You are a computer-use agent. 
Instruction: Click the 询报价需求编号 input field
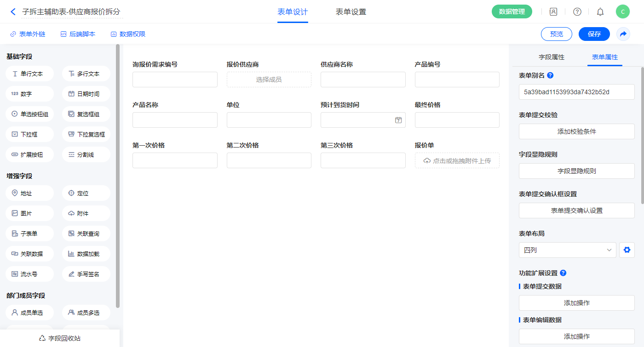point(175,80)
